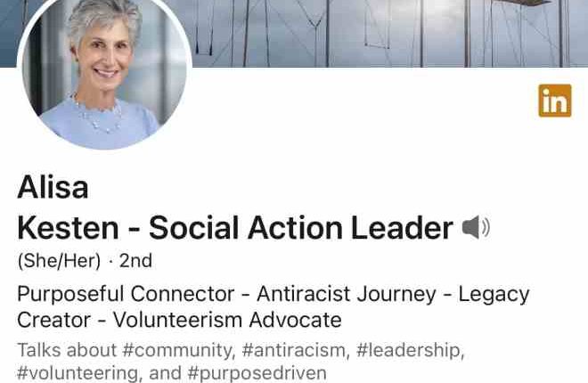The width and height of the screenshot is (588, 383).
Task: Click 'Antiracist Journey' in the headline
Action: point(347,293)
